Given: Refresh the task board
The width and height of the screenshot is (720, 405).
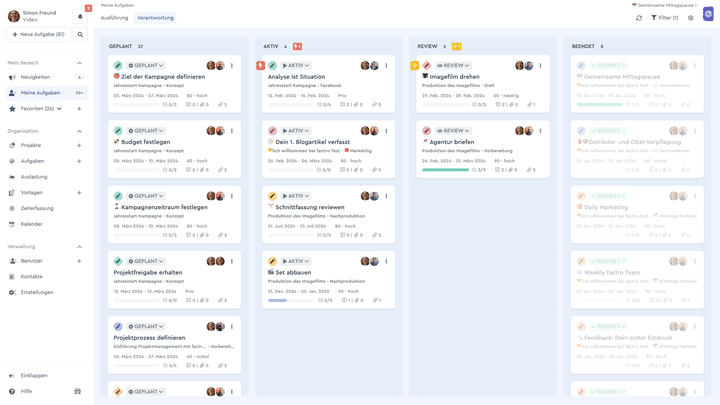Looking at the screenshot, I should 639,18.
